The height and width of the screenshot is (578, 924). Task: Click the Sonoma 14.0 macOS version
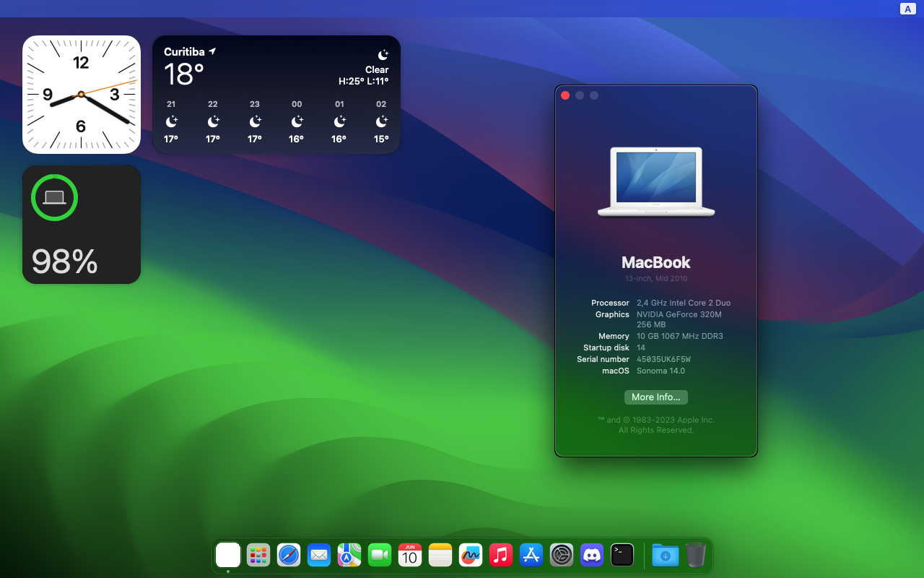coord(661,371)
